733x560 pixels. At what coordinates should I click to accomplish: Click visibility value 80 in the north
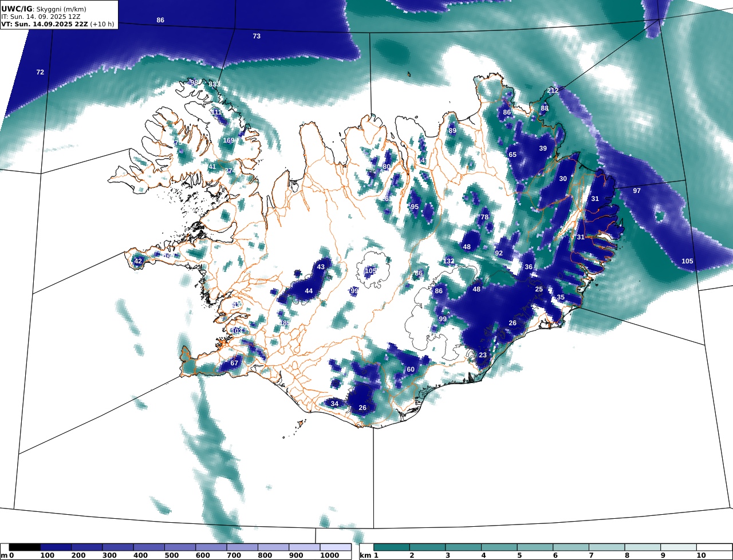[x=387, y=167]
